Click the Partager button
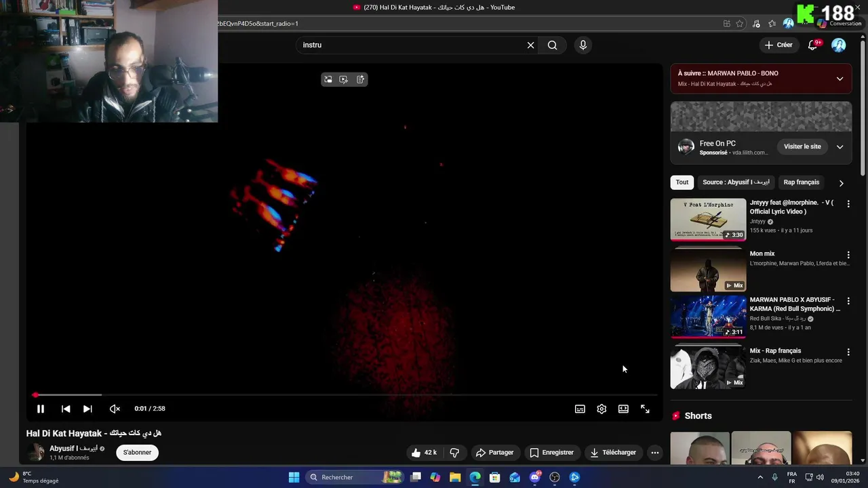This screenshot has width=868, height=488. tap(494, 452)
